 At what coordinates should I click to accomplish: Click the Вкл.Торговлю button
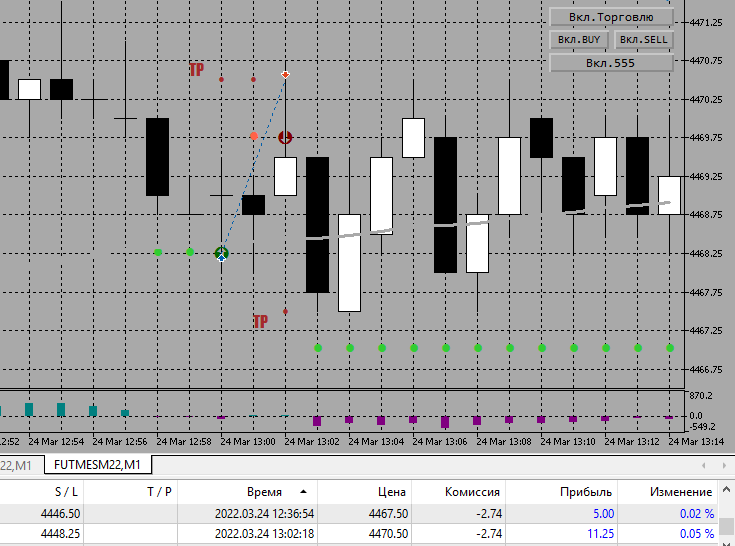pos(611,17)
